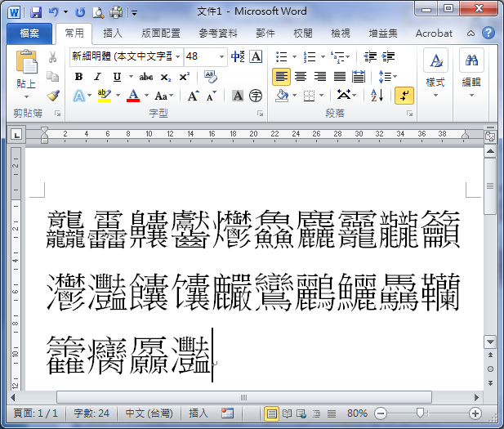Toggle Strikethrough formatting
Viewport: 504px width, 429px height.
click(146, 77)
